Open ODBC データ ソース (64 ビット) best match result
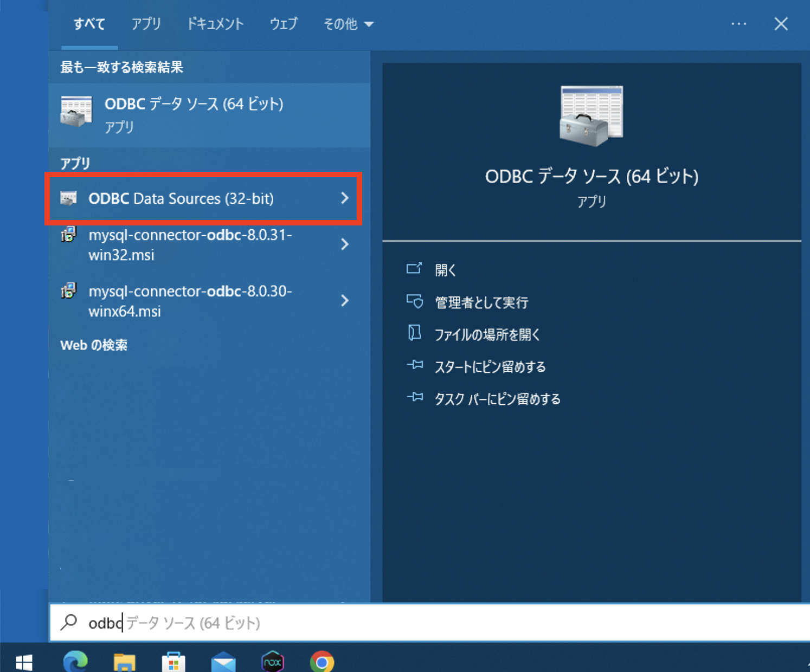This screenshot has width=810, height=672. tap(209, 115)
